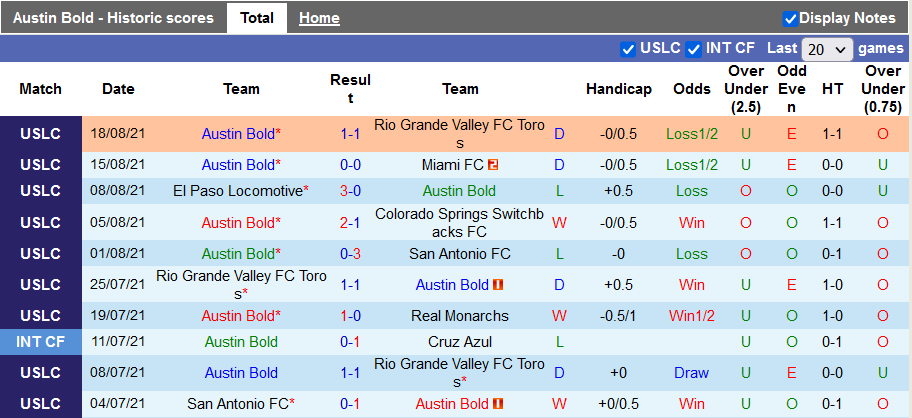912x418 pixels.
Task: Toggle the Display Notes checkbox
Action: click(x=790, y=18)
